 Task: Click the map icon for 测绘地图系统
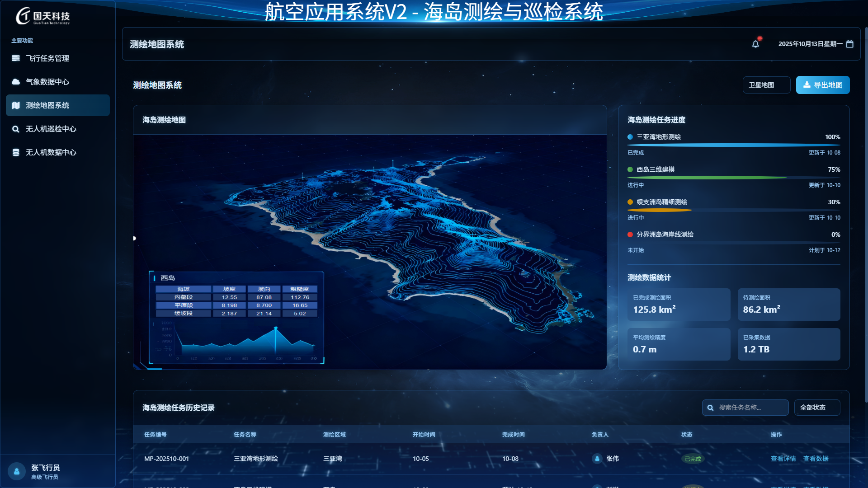[16, 105]
